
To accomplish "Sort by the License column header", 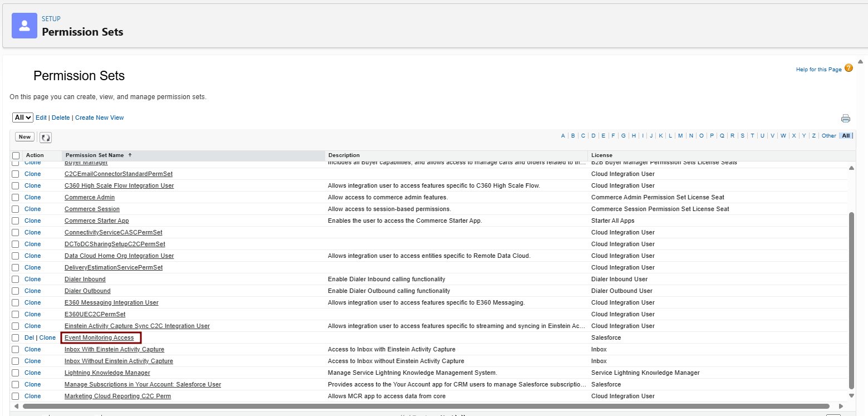I will pyautogui.click(x=601, y=155).
